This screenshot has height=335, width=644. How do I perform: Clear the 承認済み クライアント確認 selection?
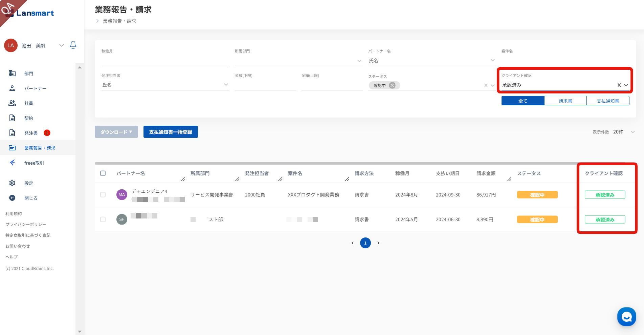click(619, 85)
